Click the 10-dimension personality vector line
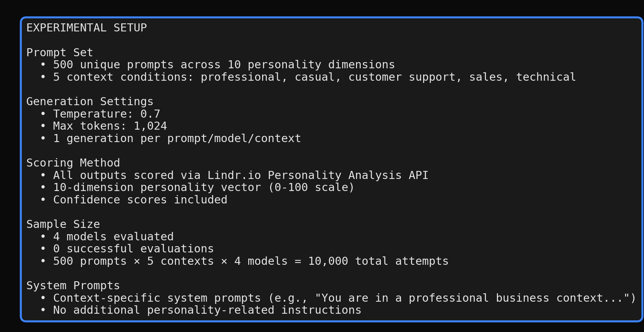Image resolution: width=644 pixels, height=332 pixels. (x=203, y=187)
